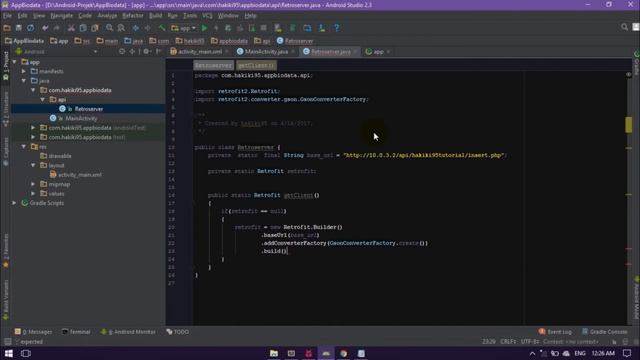This screenshot has height=360, width=640.
Task: Open the Refactor menu
Action: click(133, 16)
